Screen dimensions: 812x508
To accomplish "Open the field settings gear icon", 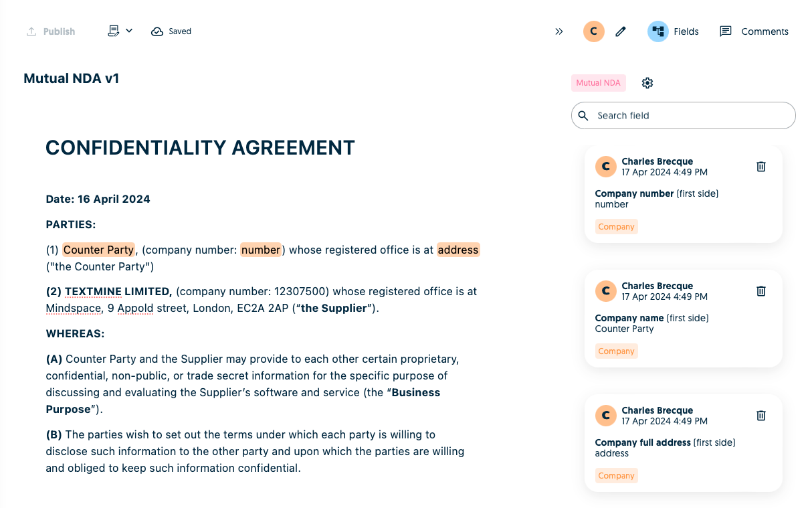I will pos(647,83).
